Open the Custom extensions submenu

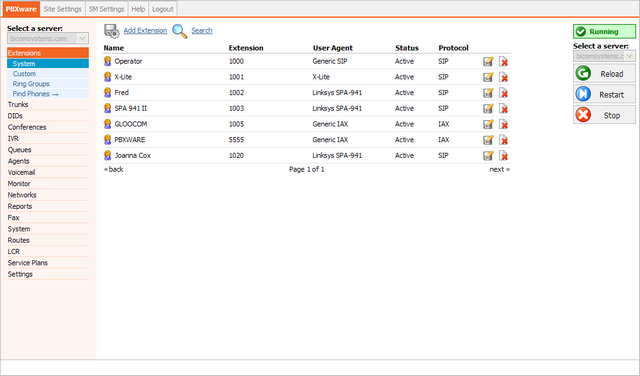(48, 74)
